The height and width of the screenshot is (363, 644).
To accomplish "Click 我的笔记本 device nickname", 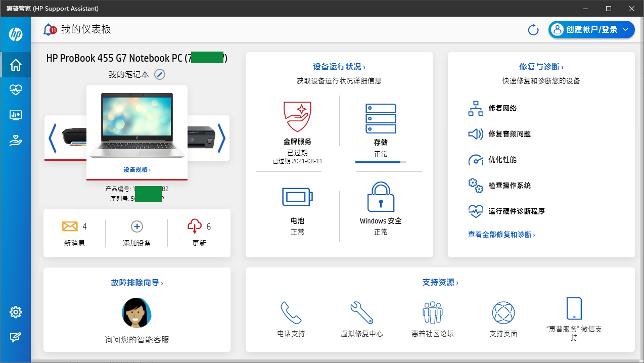I will (129, 74).
